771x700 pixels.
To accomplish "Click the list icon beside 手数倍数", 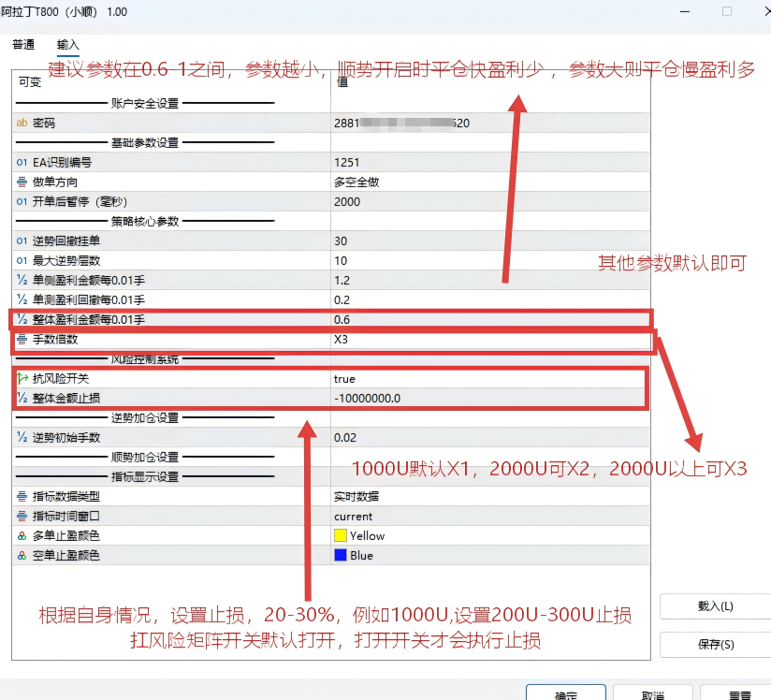I will 20,340.
